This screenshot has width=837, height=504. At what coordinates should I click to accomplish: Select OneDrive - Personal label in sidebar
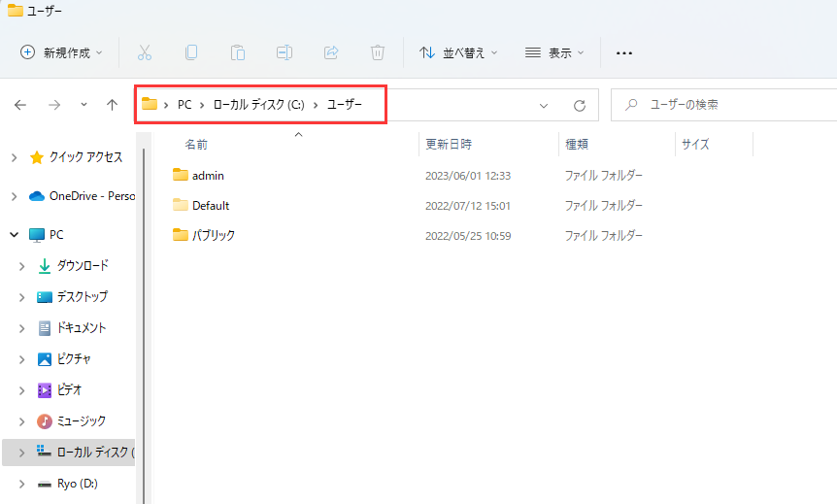point(92,196)
